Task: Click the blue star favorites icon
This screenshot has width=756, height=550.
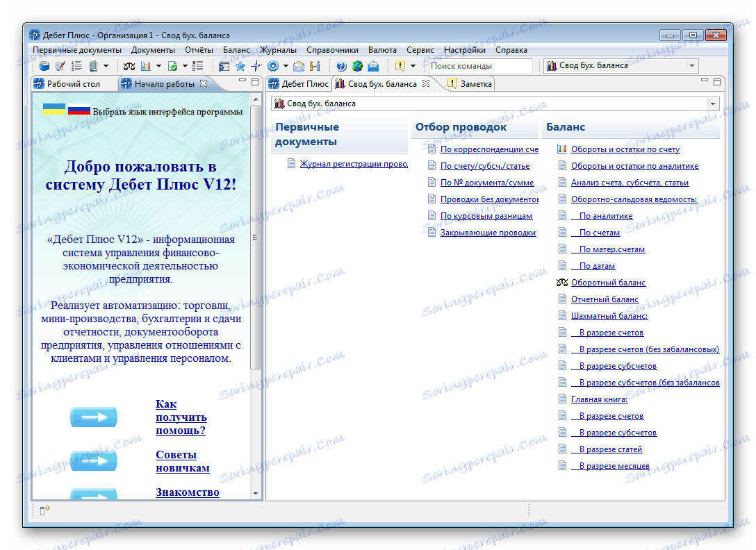Action: [x=240, y=66]
